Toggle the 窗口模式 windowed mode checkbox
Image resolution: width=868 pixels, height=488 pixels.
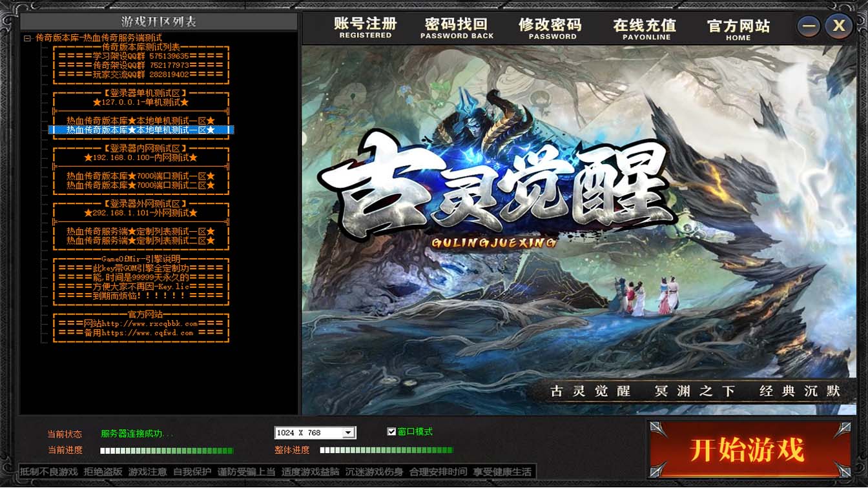coord(391,432)
